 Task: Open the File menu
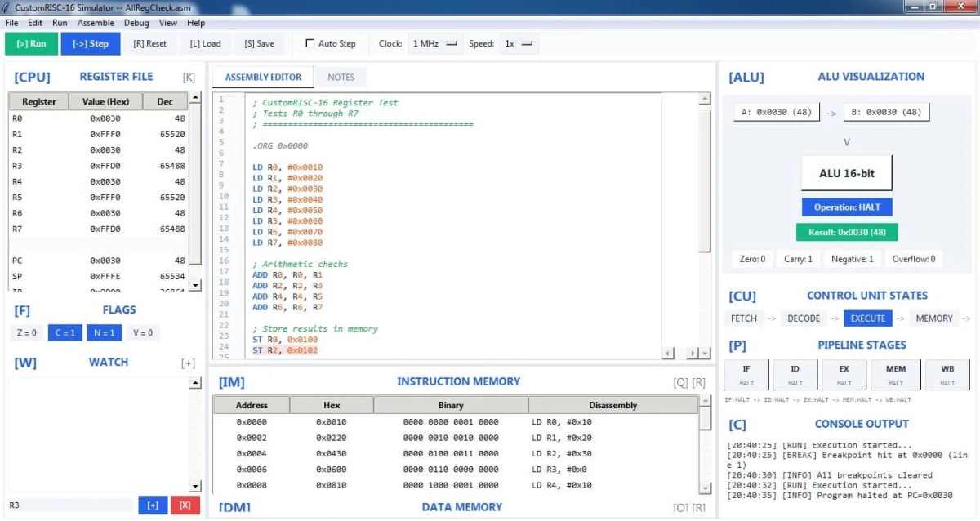[x=11, y=23]
